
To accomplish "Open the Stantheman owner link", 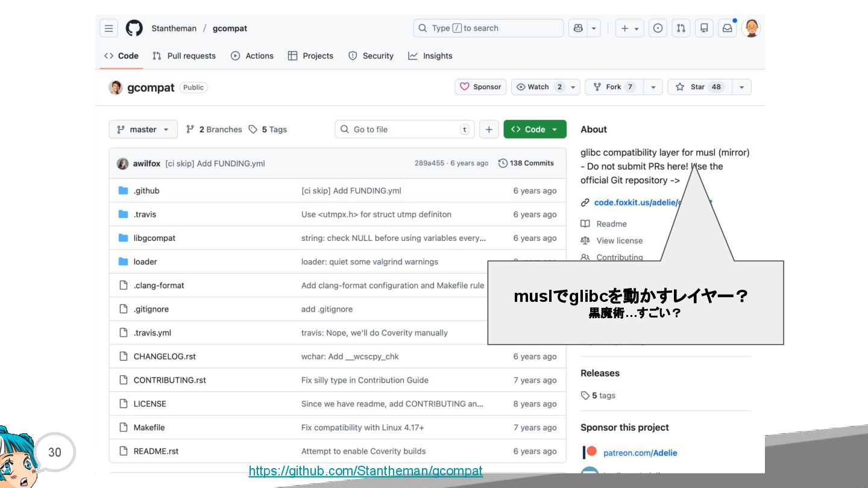I will [174, 28].
